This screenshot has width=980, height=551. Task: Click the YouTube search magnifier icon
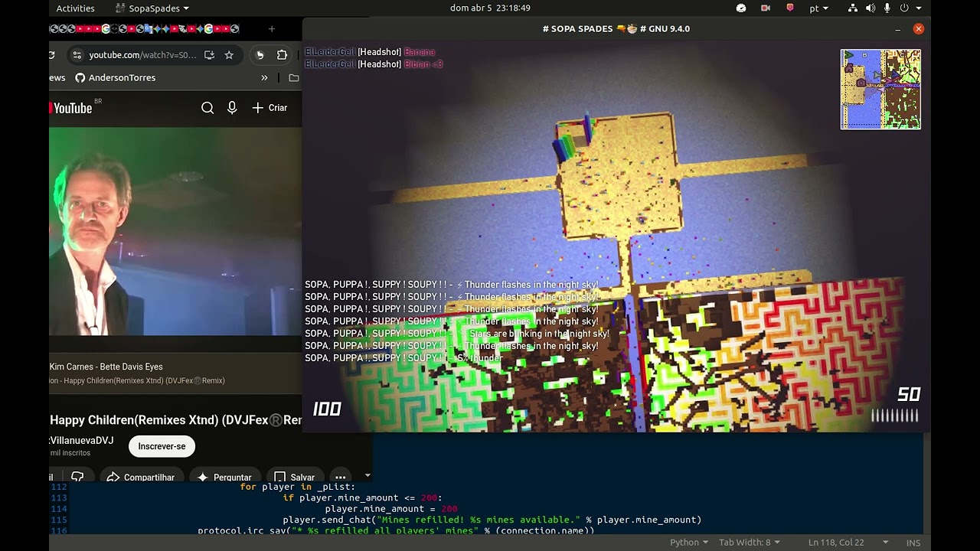tap(207, 108)
